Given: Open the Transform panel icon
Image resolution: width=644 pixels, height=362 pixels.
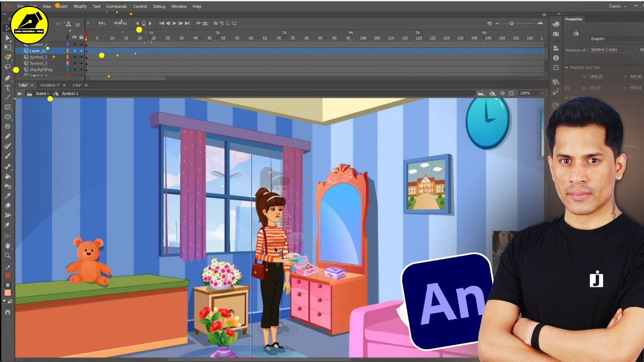Looking at the screenshot, I should coord(556,67).
